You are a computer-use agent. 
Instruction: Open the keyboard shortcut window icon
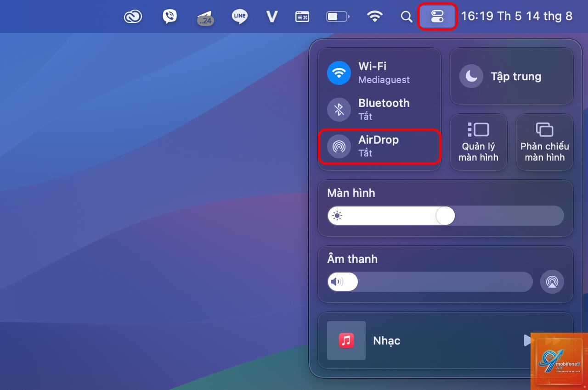[x=302, y=17]
